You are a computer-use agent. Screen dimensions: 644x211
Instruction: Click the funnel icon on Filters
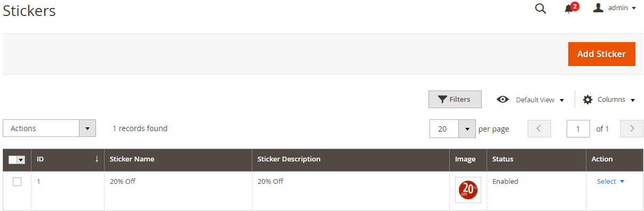442,100
